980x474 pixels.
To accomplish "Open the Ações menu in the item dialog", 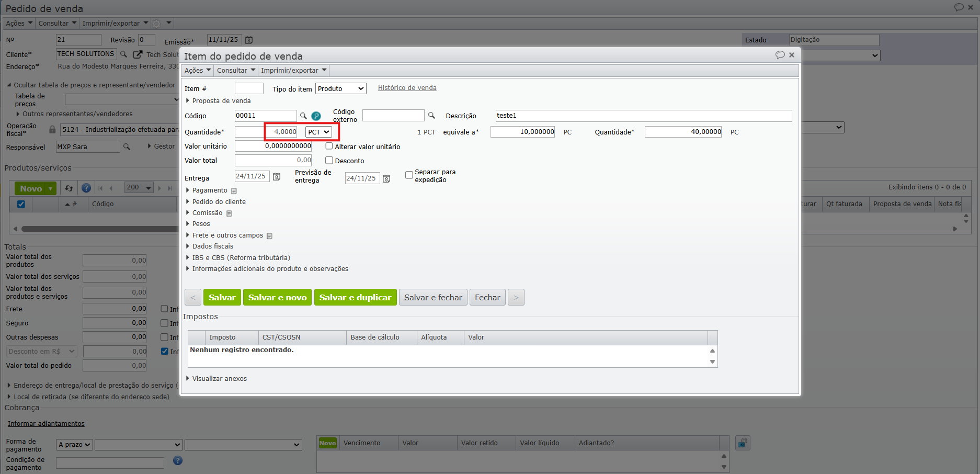I will (x=198, y=71).
